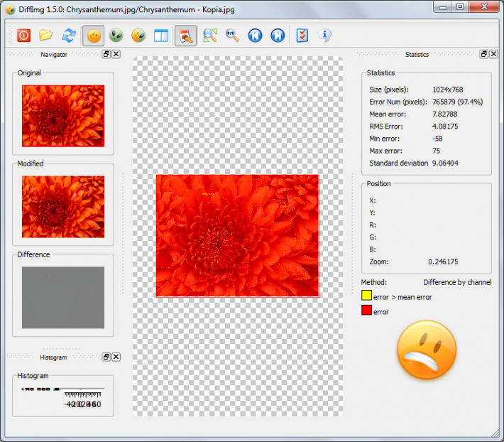
Task: Show modified image via alien icon
Action: click(x=116, y=36)
